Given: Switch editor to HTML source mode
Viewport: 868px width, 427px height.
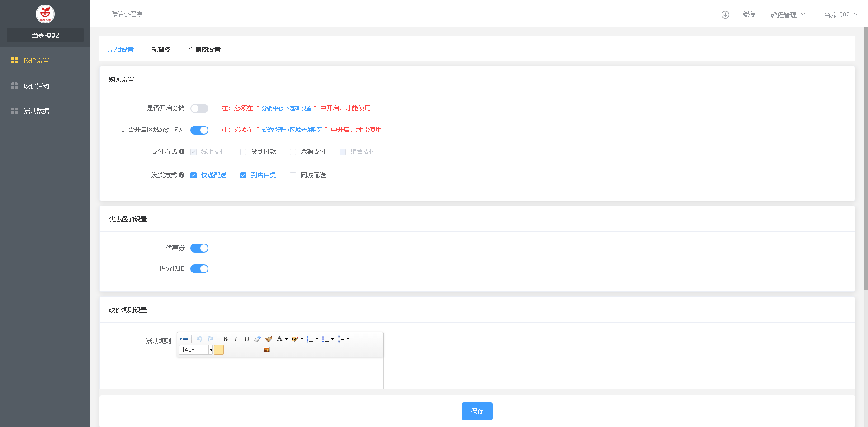Looking at the screenshot, I should (184, 339).
